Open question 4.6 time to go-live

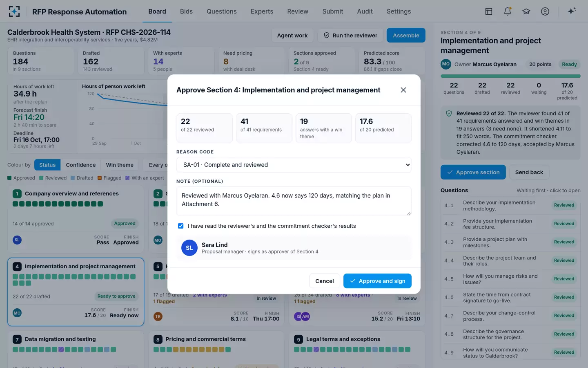(510, 297)
